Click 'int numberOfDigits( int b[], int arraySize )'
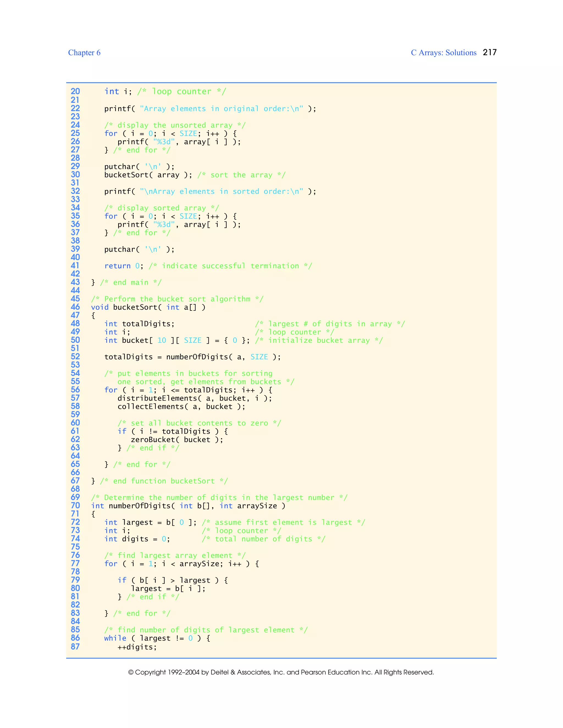The width and height of the screenshot is (563, 728). tap(188, 506)
